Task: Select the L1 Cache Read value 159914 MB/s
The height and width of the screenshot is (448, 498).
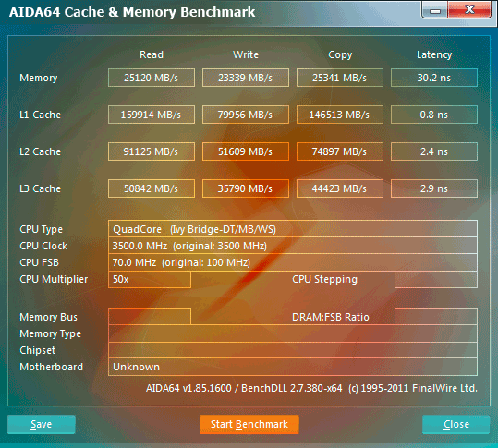Action: click(152, 115)
